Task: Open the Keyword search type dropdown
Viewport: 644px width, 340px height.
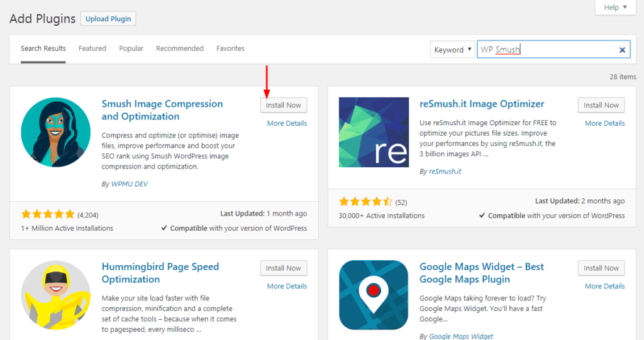Action: pos(453,50)
